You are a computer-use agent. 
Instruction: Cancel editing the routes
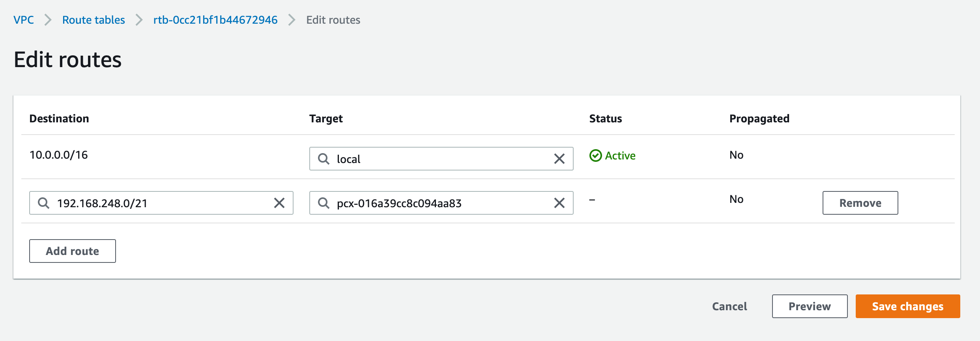point(729,306)
